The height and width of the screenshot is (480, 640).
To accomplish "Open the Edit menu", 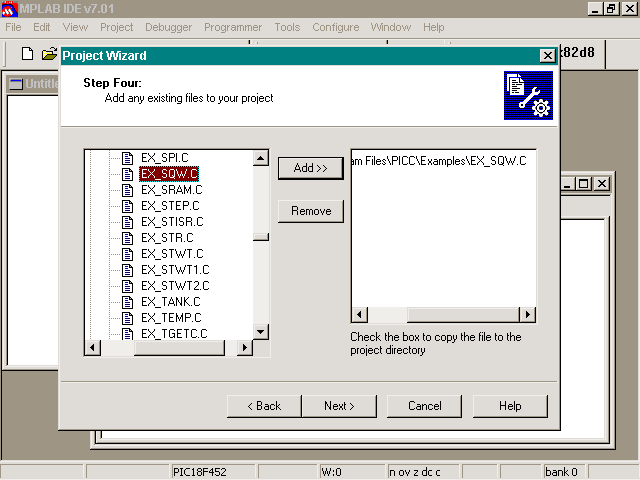I will (42, 27).
